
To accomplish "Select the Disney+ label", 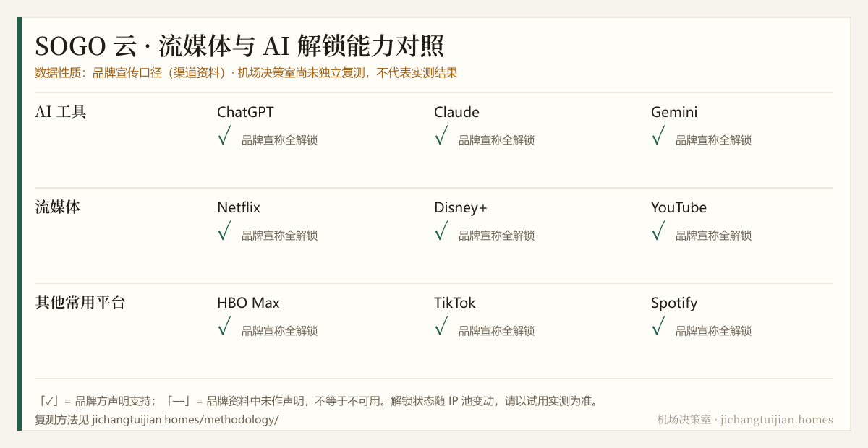I will pyautogui.click(x=461, y=207).
